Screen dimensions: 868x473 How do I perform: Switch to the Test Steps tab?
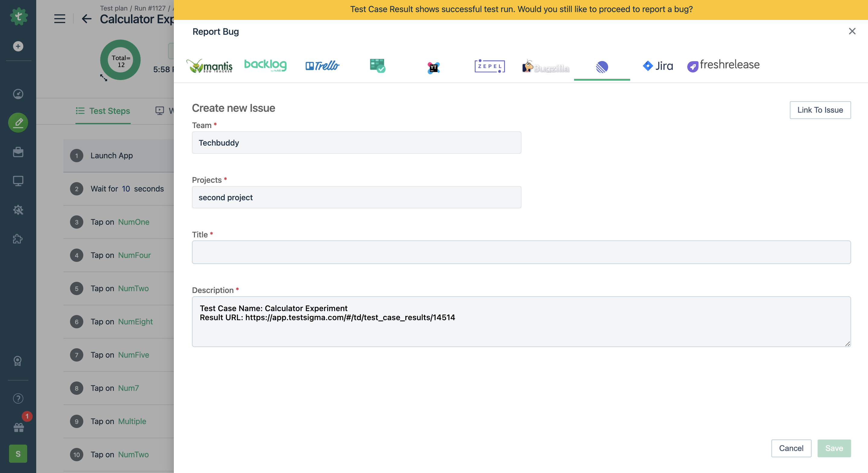103,111
